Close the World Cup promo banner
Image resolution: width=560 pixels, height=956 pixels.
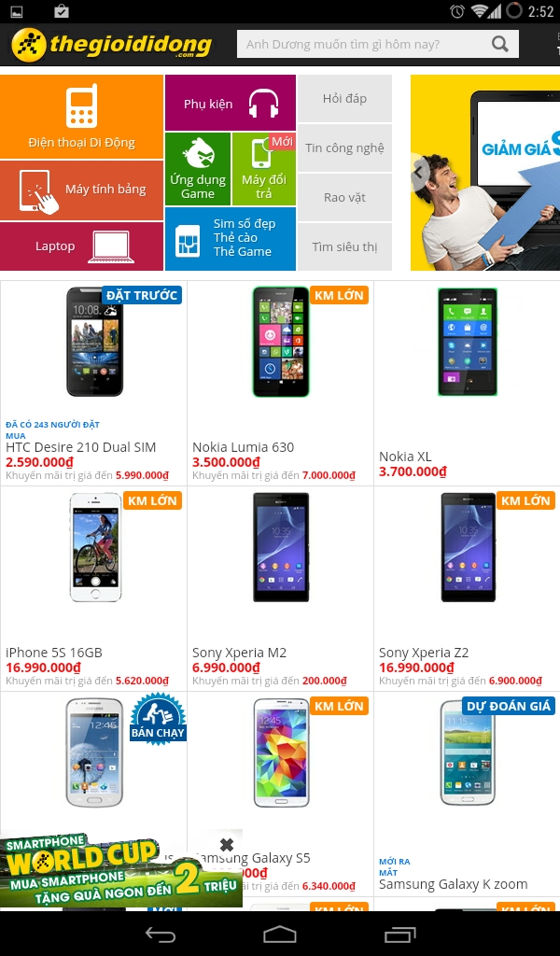(227, 844)
